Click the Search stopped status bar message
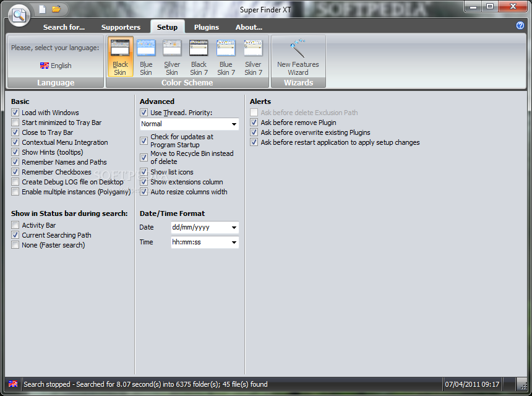The image size is (532, 396). (145, 384)
